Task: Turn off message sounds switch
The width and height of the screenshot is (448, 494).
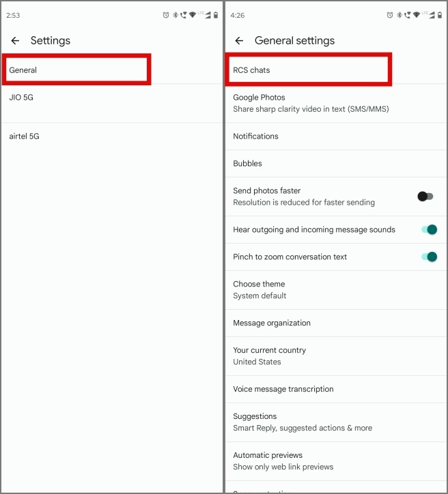Action: pos(429,230)
